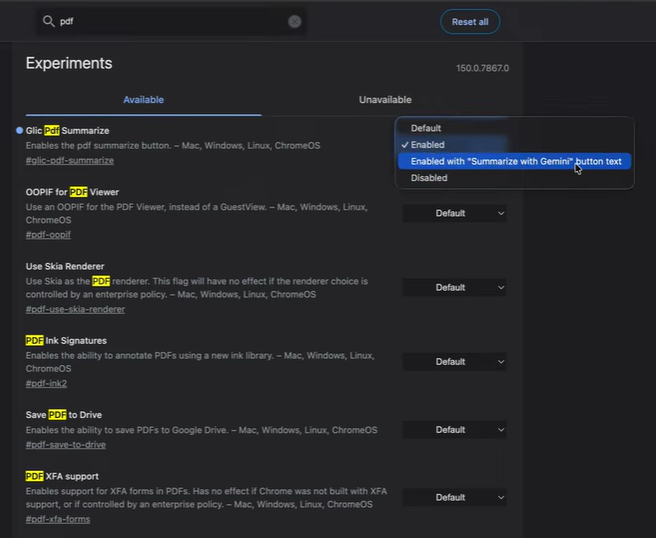Click the search magnifier icon

pyautogui.click(x=49, y=21)
